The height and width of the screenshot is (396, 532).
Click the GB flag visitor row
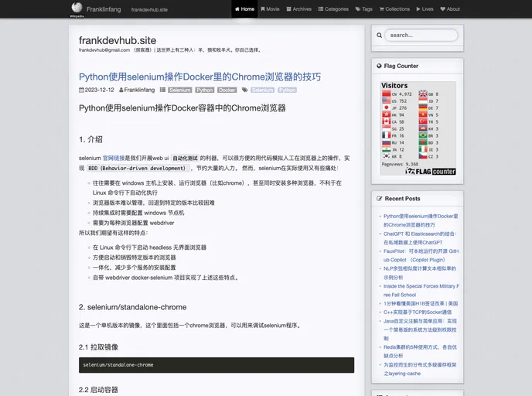pyautogui.click(x=428, y=94)
